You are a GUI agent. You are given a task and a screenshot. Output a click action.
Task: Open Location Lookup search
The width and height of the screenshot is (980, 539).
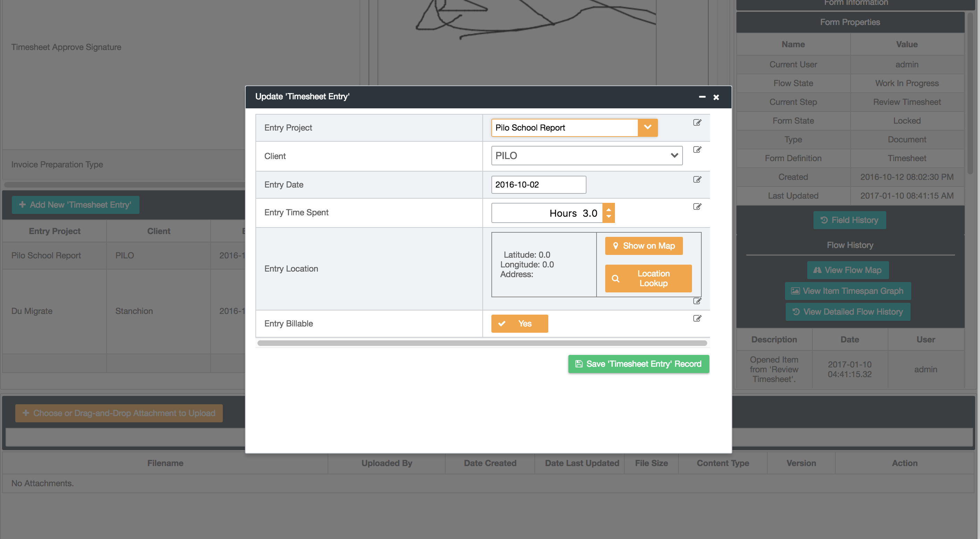tap(648, 278)
